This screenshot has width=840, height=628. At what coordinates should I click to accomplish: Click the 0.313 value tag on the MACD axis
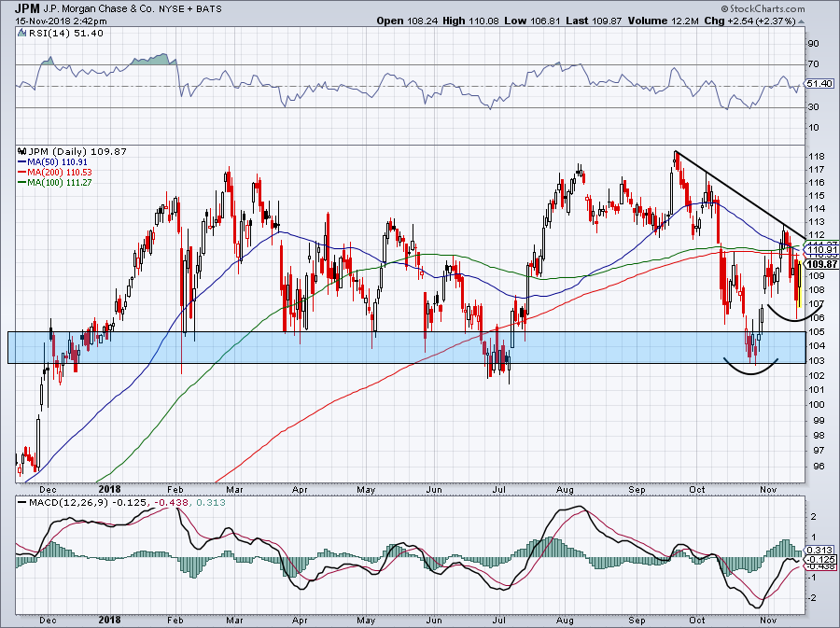pyautogui.click(x=819, y=551)
